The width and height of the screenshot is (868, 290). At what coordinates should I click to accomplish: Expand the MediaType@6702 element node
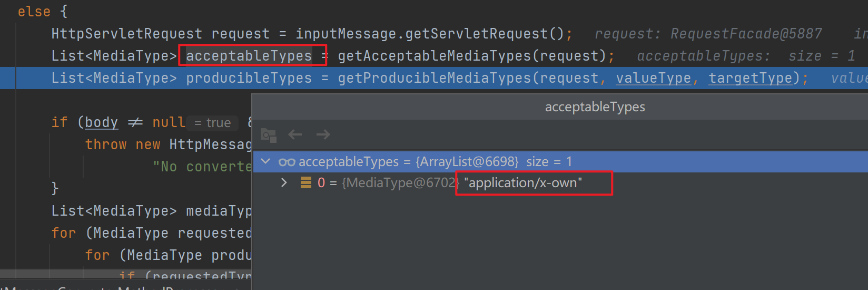tap(284, 183)
